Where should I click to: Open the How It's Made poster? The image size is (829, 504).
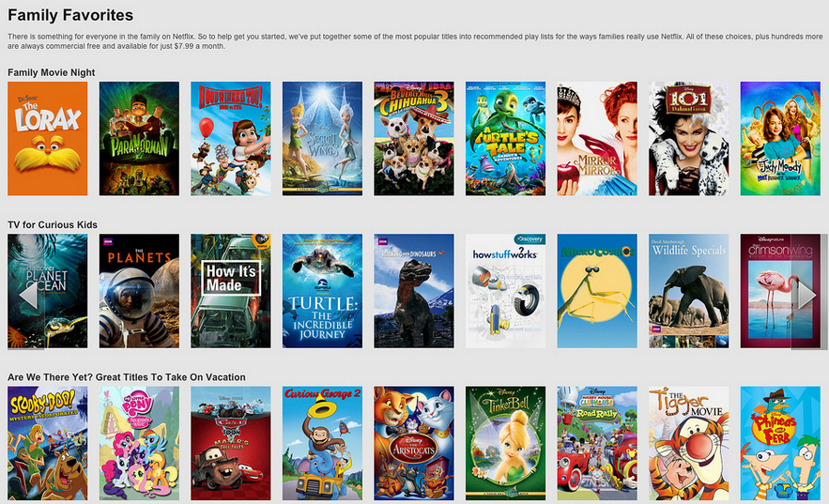[231, 291]
